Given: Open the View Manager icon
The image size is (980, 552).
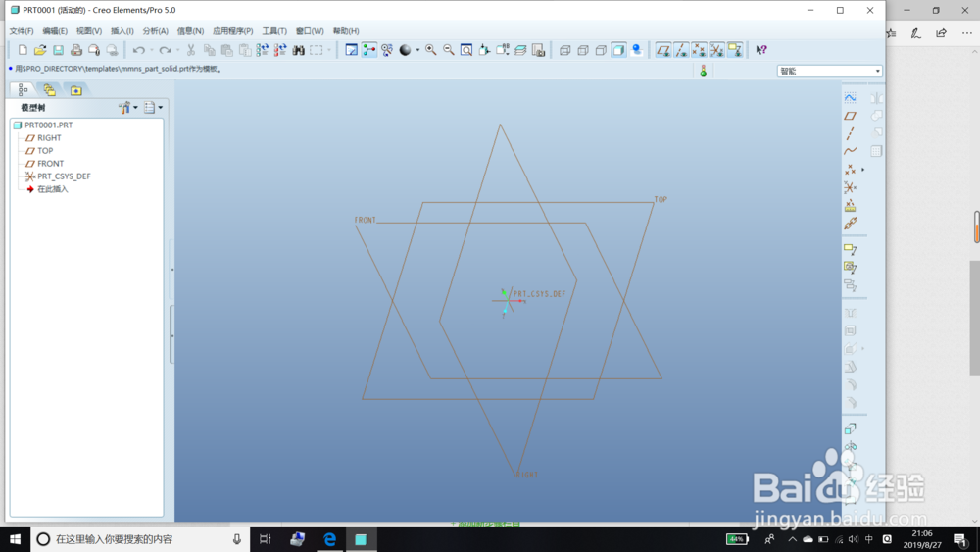Looking at the screenshot, I should [x=539, y=50].
